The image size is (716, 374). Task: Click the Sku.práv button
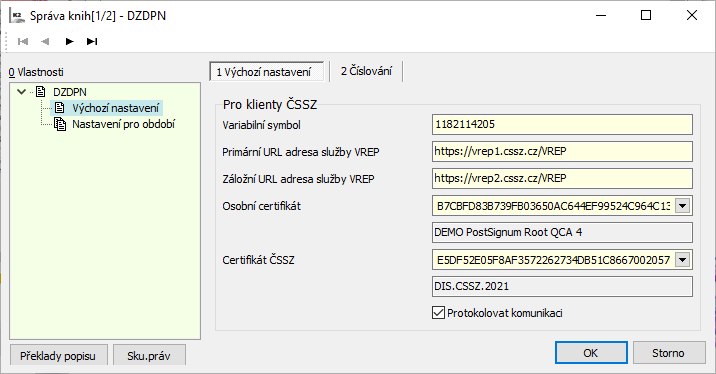click(x=149, y=356)
